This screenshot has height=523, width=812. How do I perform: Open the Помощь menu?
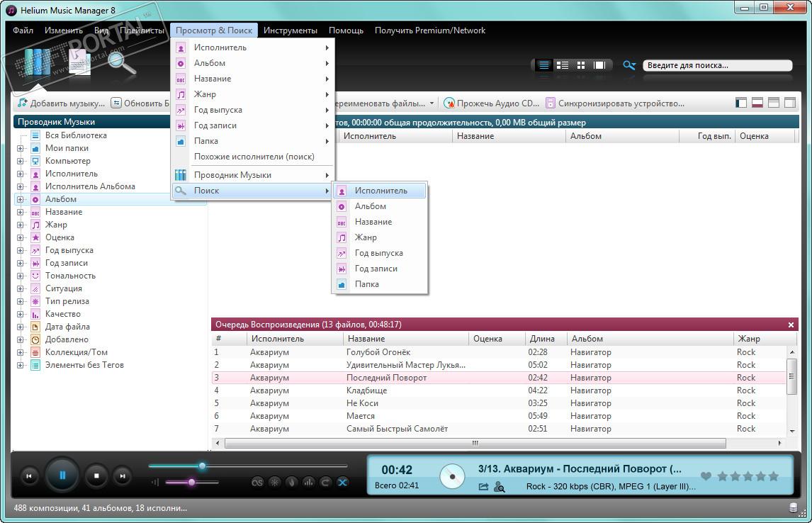coord(346,30)
